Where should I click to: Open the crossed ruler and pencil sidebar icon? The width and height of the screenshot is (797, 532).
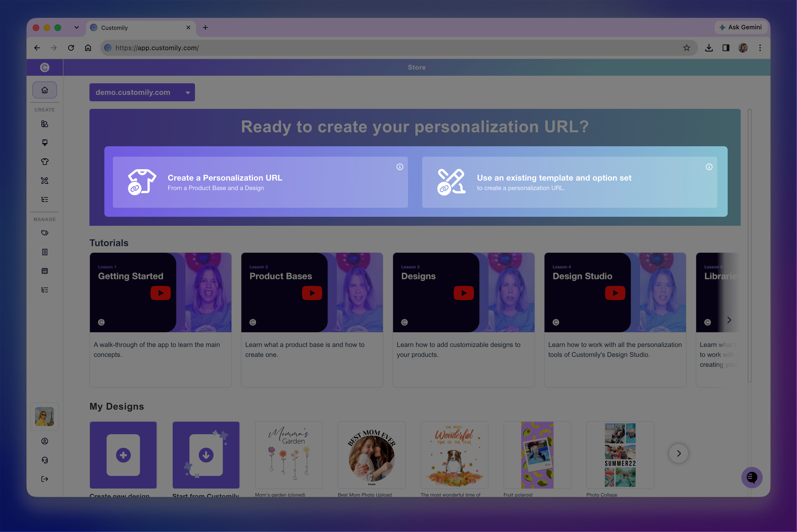(x=44, y=181)
